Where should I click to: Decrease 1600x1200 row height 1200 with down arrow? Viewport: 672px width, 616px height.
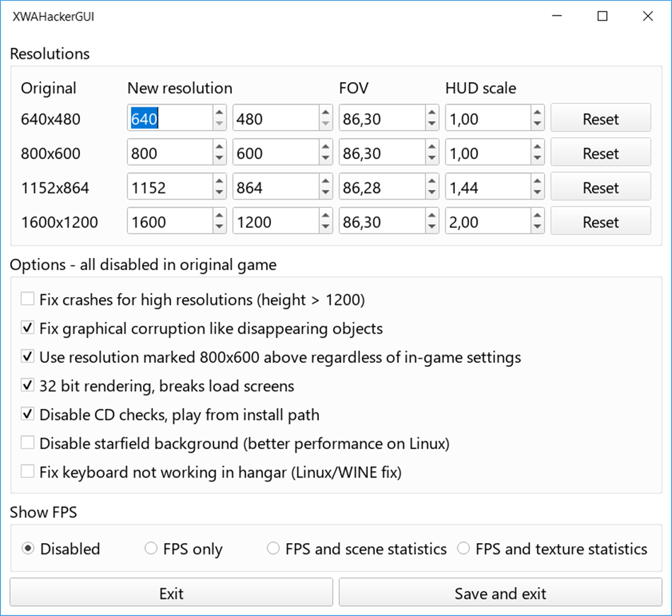tap(325, 226)
